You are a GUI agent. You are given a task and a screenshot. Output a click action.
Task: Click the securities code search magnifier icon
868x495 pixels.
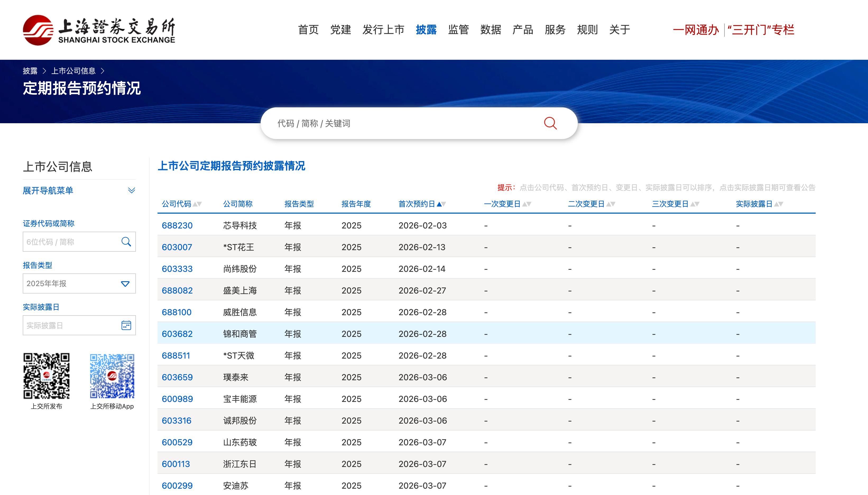point(126,242)
